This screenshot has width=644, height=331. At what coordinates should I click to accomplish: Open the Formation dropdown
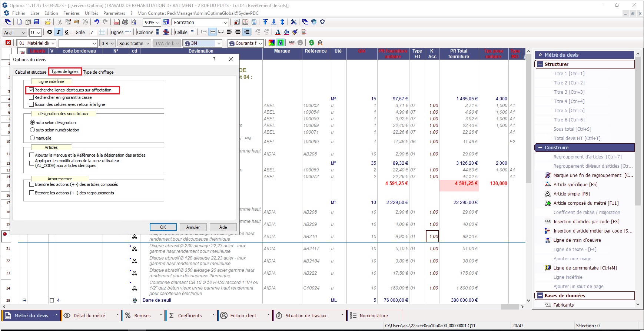click(x=225, y=23)
